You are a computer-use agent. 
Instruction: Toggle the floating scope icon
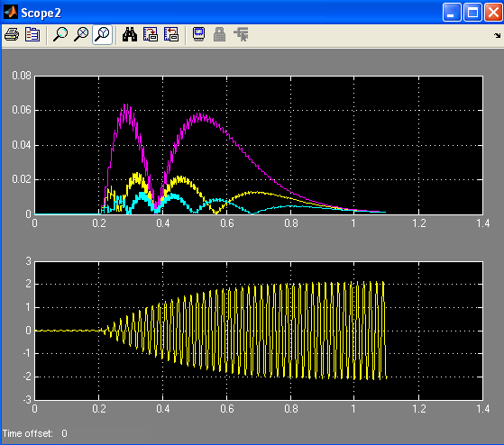click(x=199, y=34)
